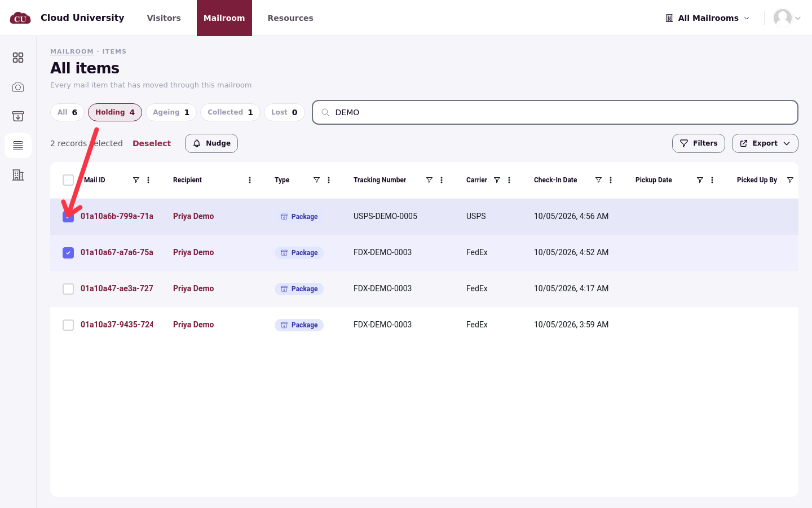Image resolution: width=812 pixels, height=508 pixels.
Task: Toggle the select-all header checkbox
Action: 68,180
